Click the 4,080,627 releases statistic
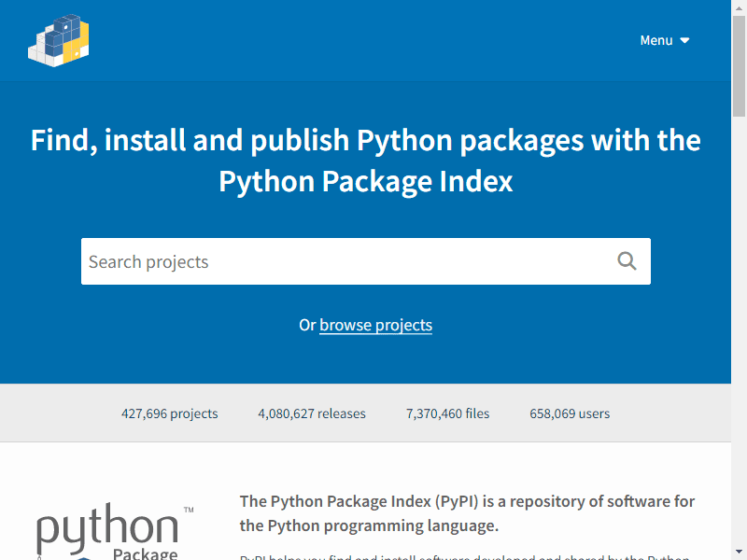The image size is (747, 560). coord(312,413)
